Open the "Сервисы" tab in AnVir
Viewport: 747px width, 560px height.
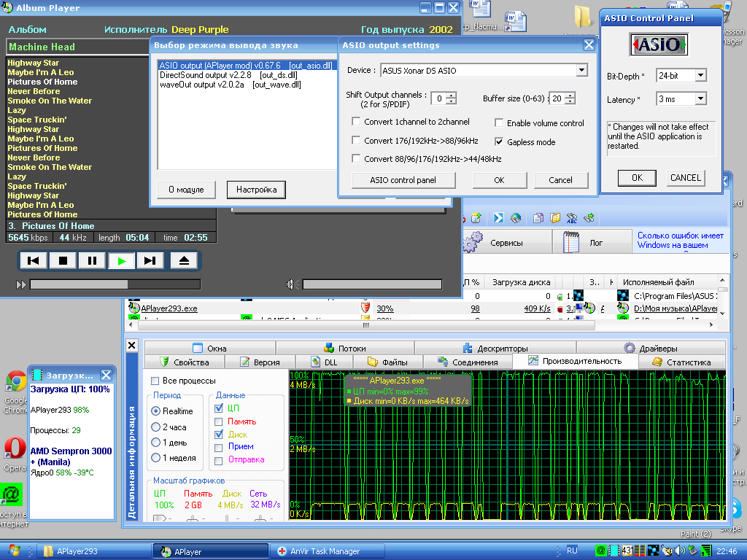[x=506, y=242]
